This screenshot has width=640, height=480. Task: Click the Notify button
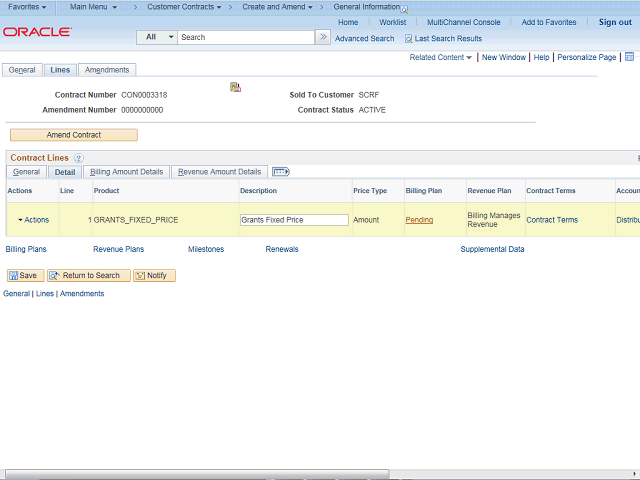[154, 275]
